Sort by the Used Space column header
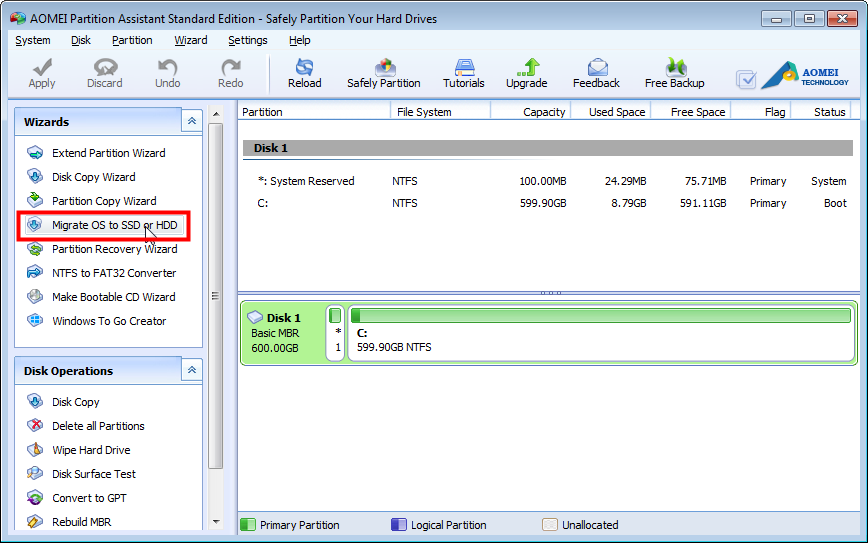The height and width of the screenshot is (543, 868). 611,112
